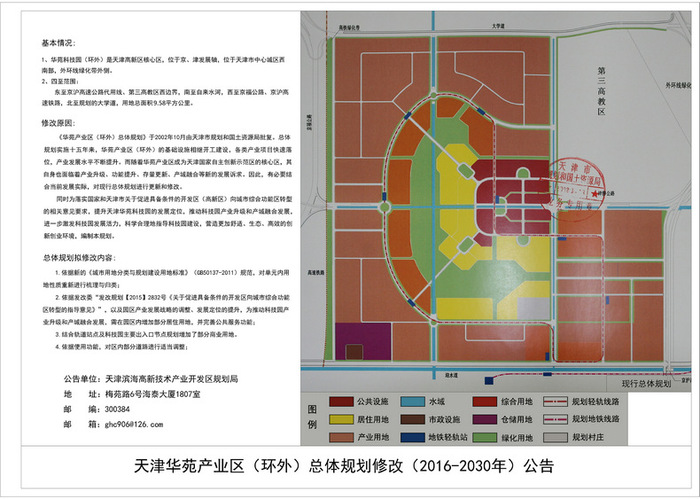Image resolution: width=700 pixels, height=499 pixels.
Task: Click the 产业用地 orange legend swatch
Action: [x=341, y=437]
